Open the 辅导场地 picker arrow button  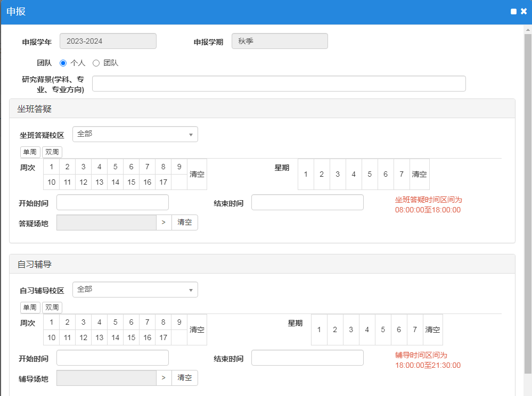(x=163, y=378)
